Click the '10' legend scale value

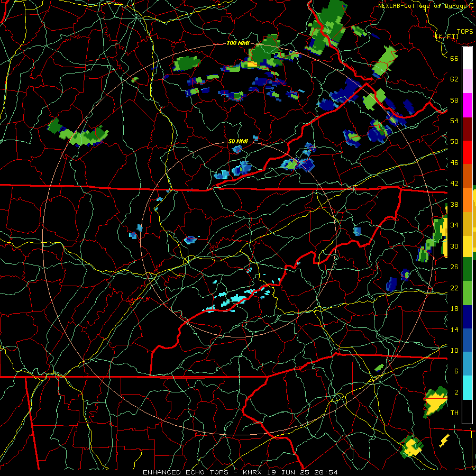coord(454,351)
